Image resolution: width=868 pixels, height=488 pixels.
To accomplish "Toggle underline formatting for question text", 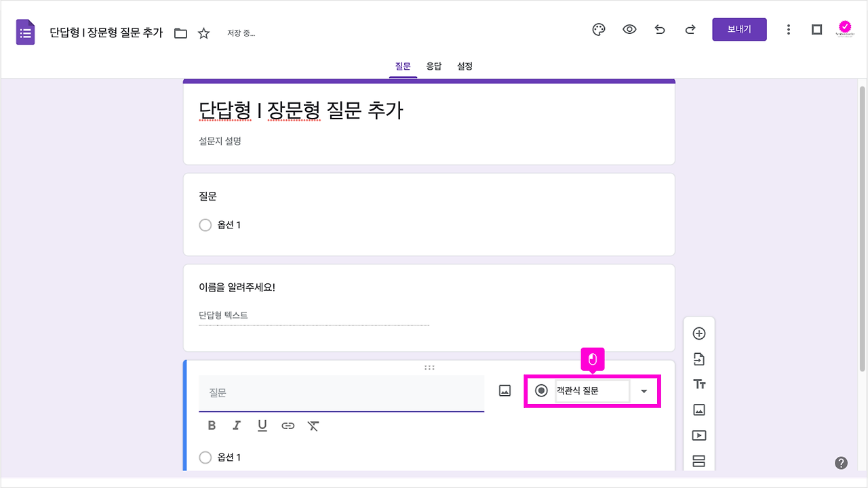I will pyautogui.click(x=262, y=426).
